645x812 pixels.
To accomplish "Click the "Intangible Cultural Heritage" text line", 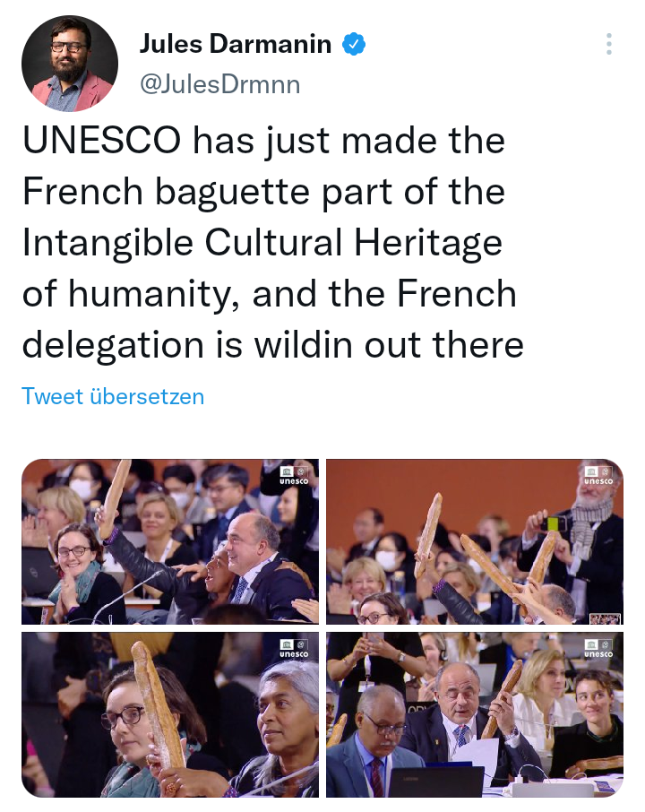I will (x=262, y=243).
